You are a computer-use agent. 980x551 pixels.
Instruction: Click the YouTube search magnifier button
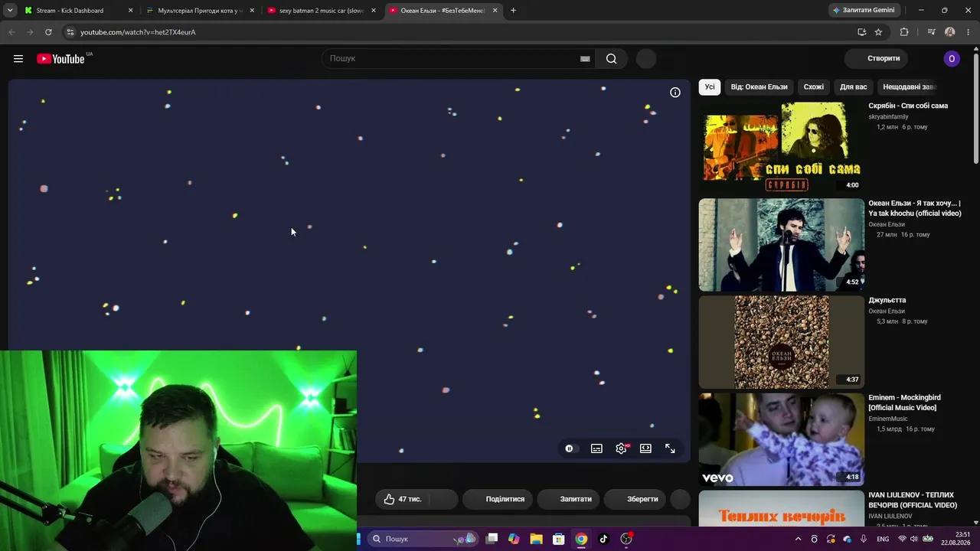click(611, 59)
